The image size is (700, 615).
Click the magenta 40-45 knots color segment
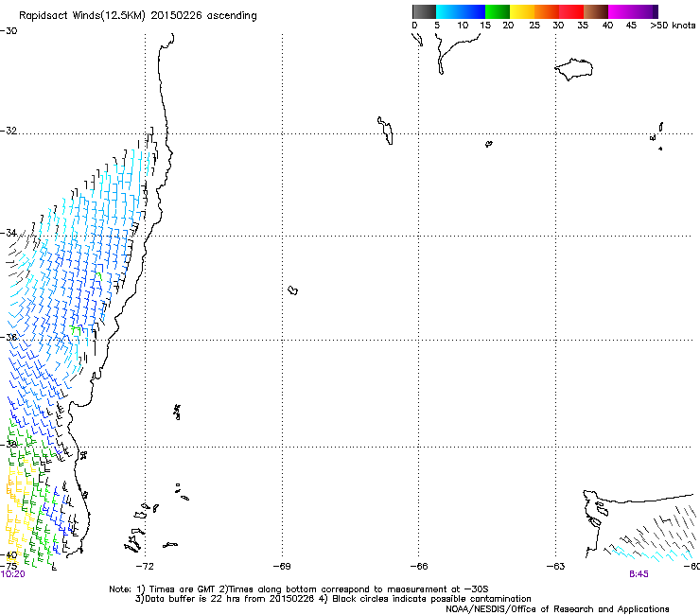pyautogui.click(x=621, y=11)
